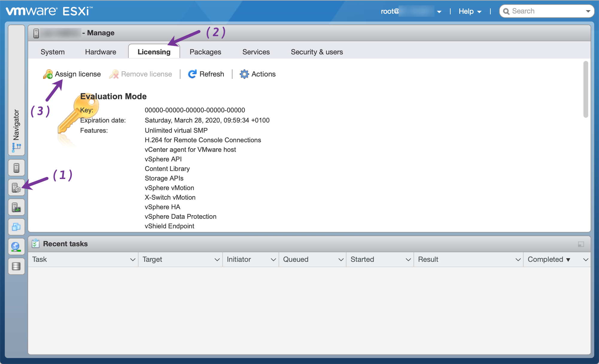
Task: Click the licensing panel vertical scrollbar
Action: click(x=586, y=90)
